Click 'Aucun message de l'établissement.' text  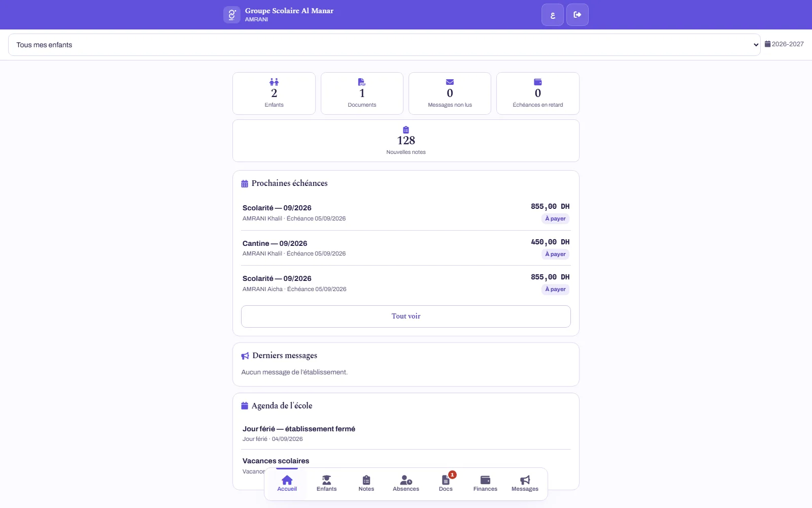pos(294,372)
